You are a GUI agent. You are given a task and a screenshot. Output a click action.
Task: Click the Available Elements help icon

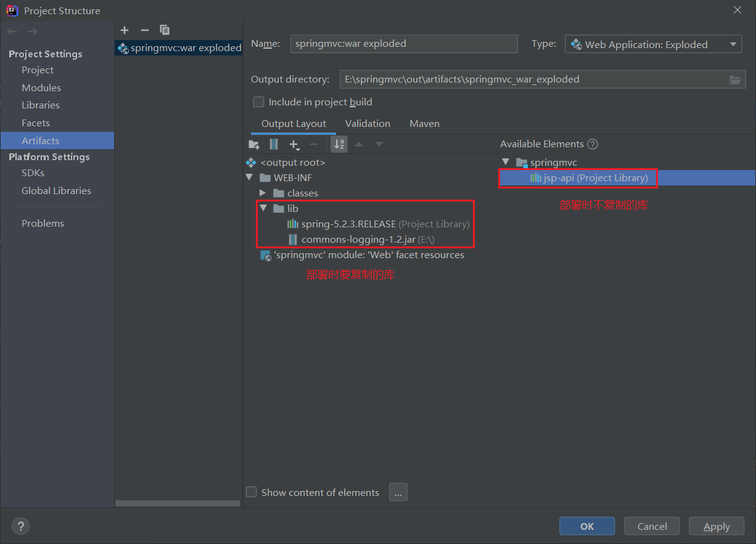(593, 144)
